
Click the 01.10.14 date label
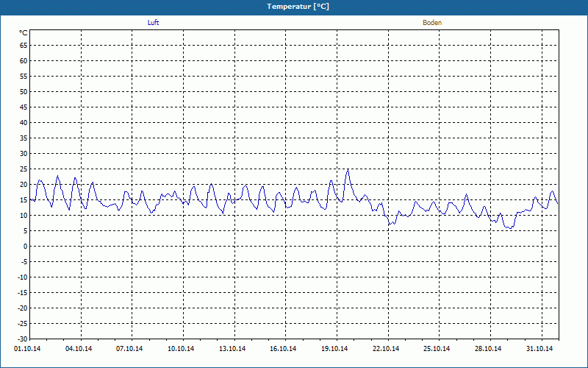[x=27, y=349]
